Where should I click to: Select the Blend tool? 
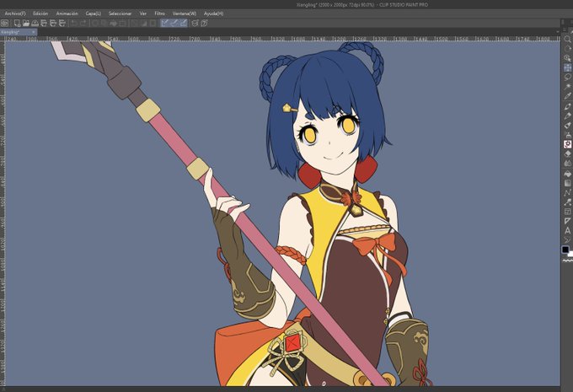point(567,163)
